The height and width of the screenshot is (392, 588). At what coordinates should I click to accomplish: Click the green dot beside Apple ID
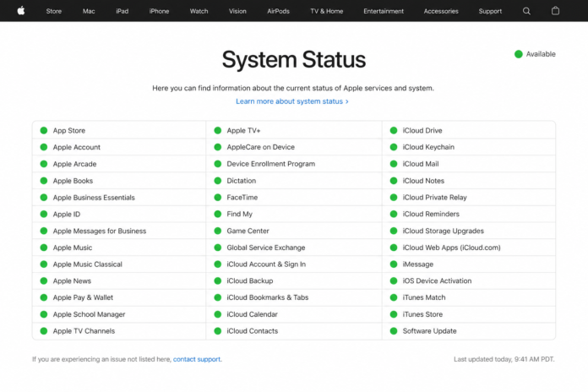[44, 215]
